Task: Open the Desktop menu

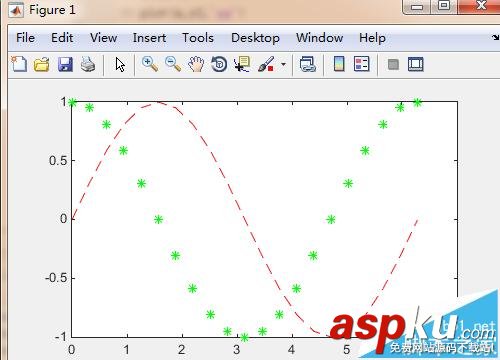Action: pos(255,38)
